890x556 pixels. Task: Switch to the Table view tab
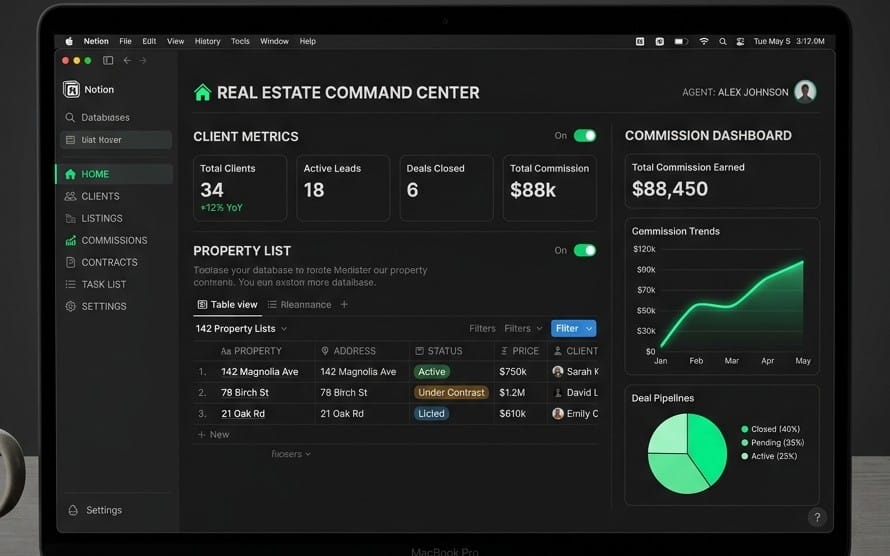point(228,305)
